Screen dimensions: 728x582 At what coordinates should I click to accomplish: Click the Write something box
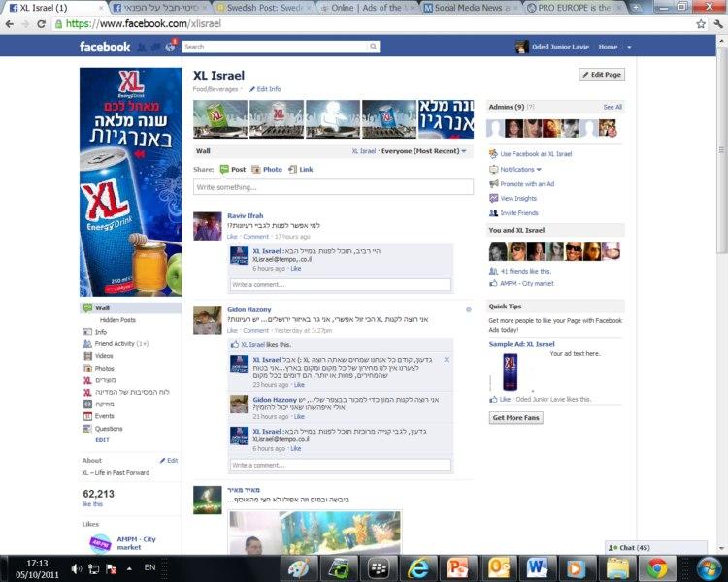[333, 187]
